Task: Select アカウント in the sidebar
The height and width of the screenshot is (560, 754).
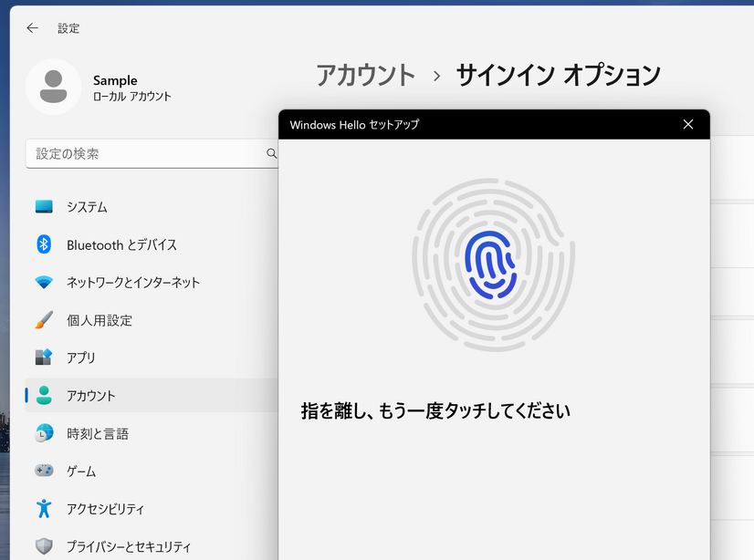Action: pos(152,395)
